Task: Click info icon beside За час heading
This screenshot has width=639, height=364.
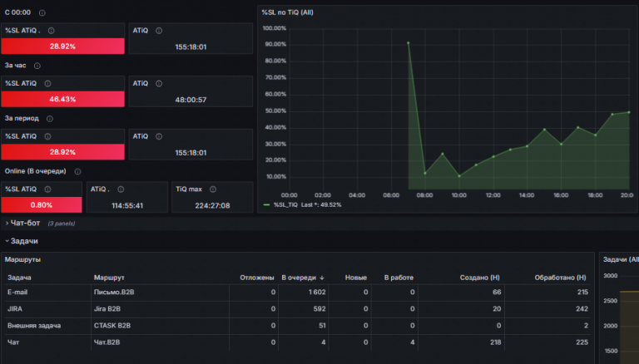Action: [37, 66]
